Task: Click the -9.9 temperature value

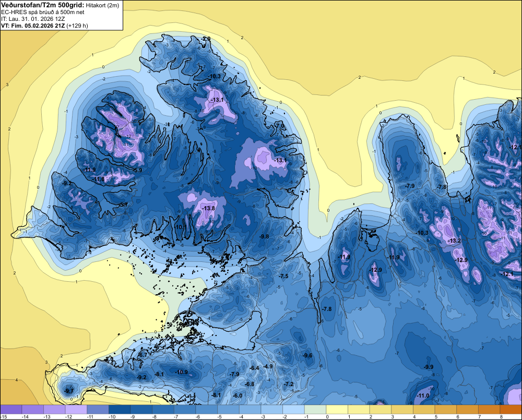Action: [x=429, y=367]
